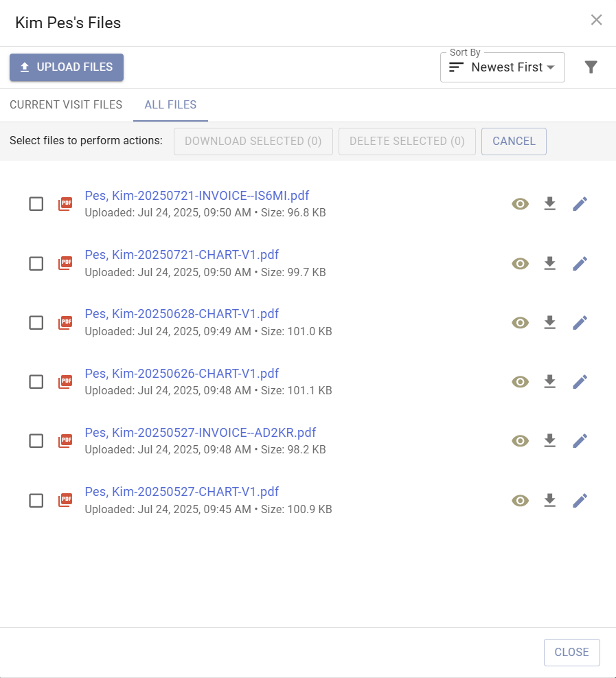Preview Pes, Kim-20250527-INVOICE--AD2KR.pdf with eye icon
This screenshot has width=616, height=678.
(520, 441)
